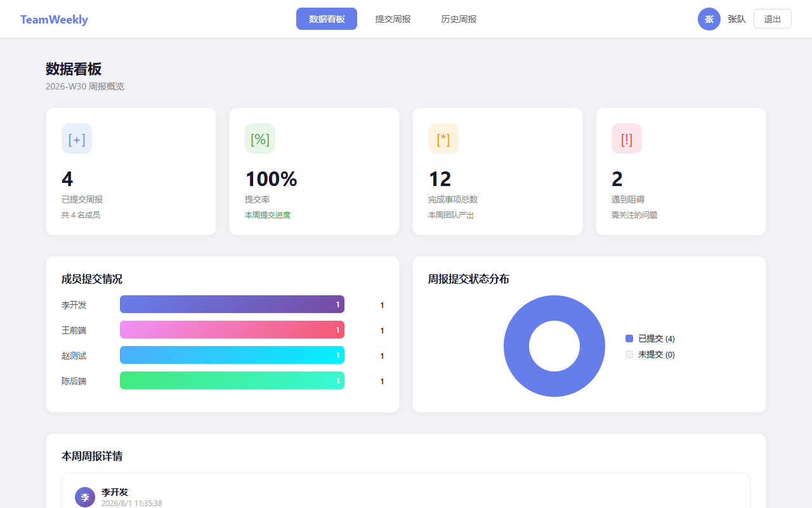Image resolution: width=812 pixels, height=508 pixels.
Task: Click the TeamWeekly logo
Action: (54, 19)
